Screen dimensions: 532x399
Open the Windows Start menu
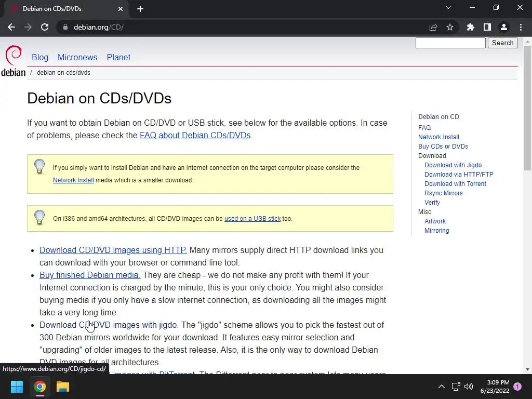point(17,387)
